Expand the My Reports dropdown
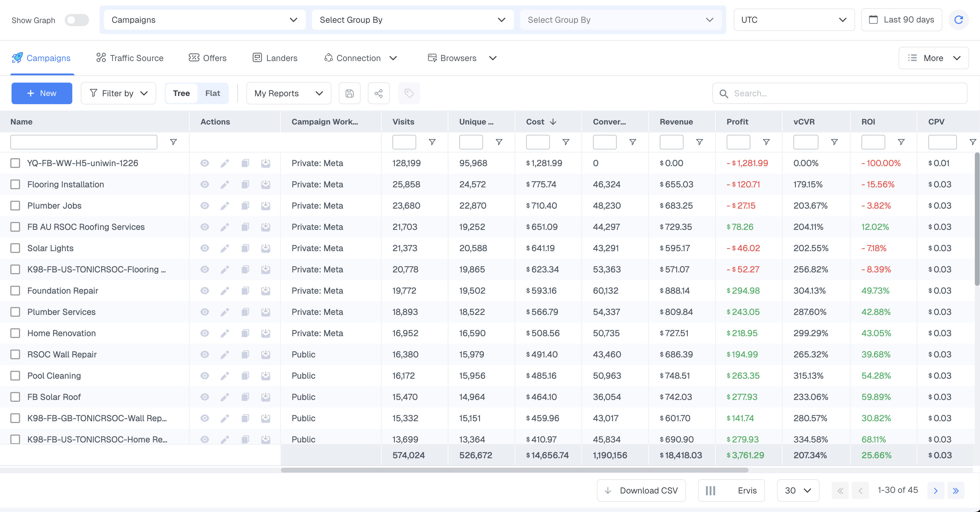 [x=288, y=93]
